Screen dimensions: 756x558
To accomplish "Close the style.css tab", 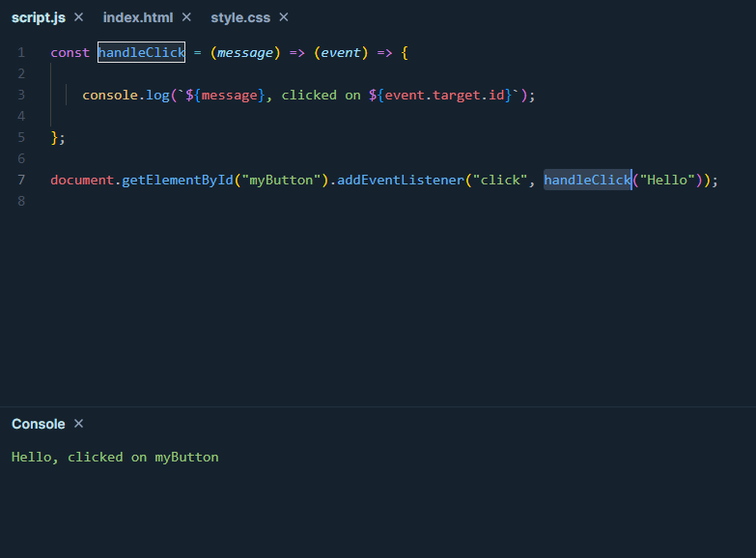I will point(284,17).
